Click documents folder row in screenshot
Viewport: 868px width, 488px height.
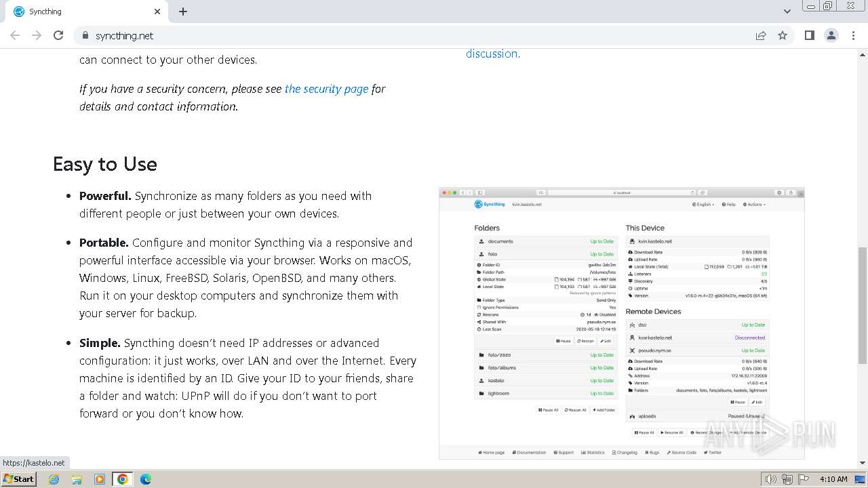(546, 241)
